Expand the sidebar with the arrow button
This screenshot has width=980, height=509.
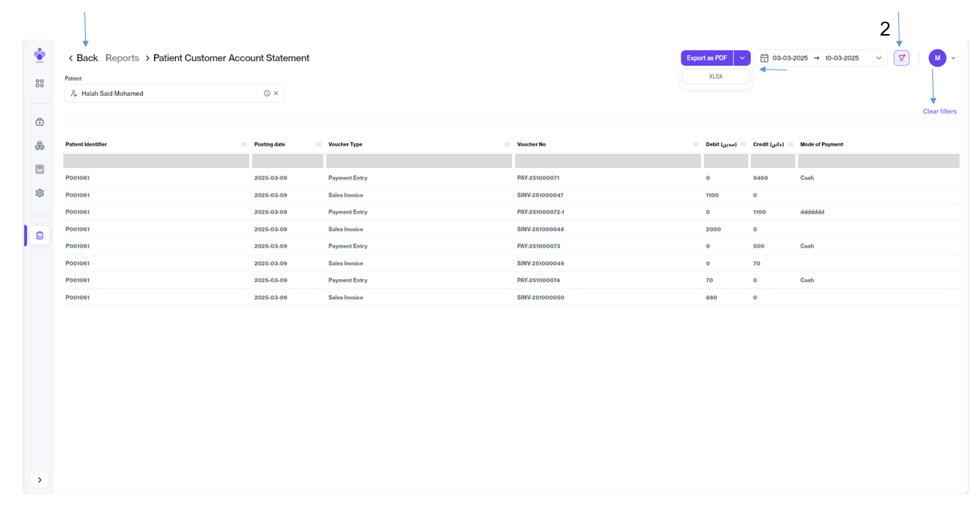(39, 480)
